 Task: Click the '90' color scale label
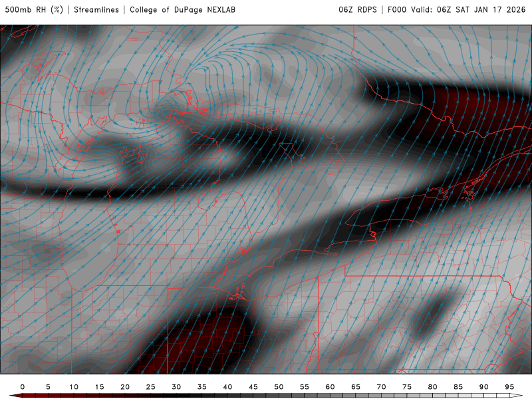click(484, 387)
